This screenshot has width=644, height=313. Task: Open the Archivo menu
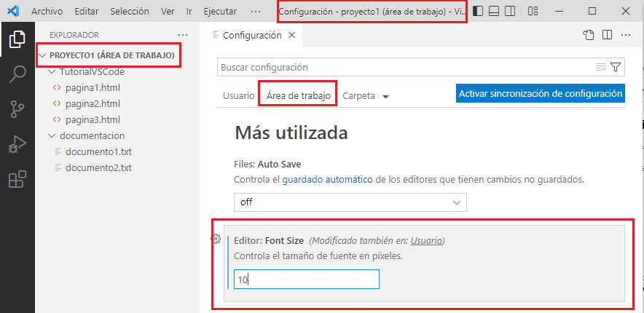[x=47, y=12]
